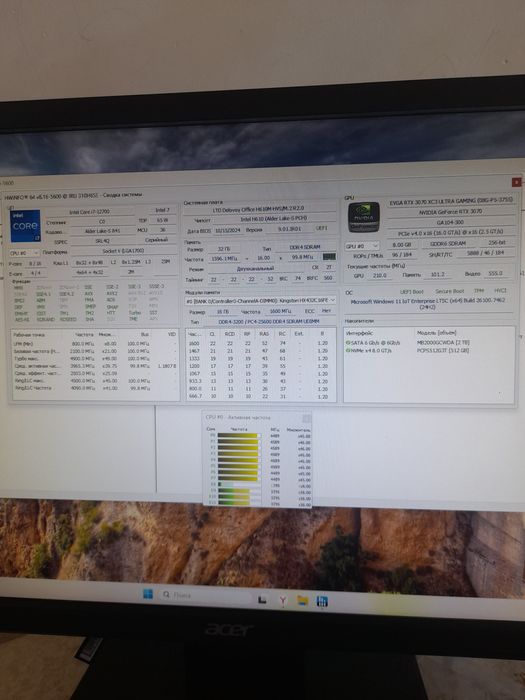Click the GDDR6 SDRAM video memory field

tap(448, 244)
